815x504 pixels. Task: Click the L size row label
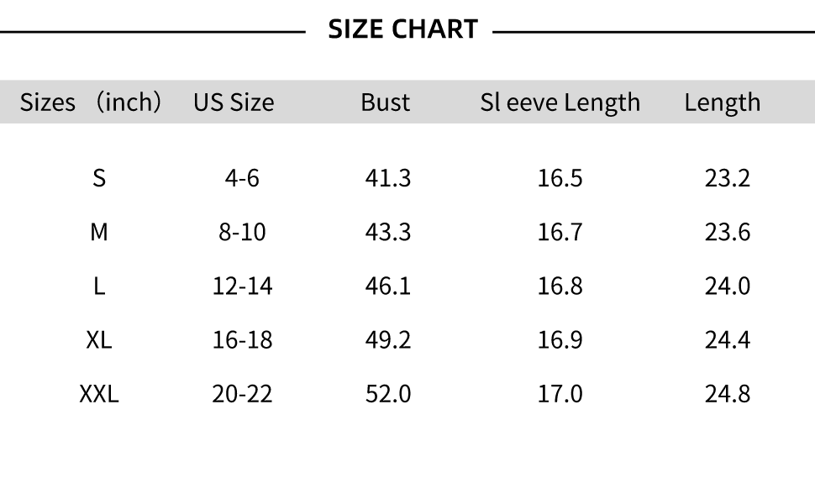click(99, 286)
